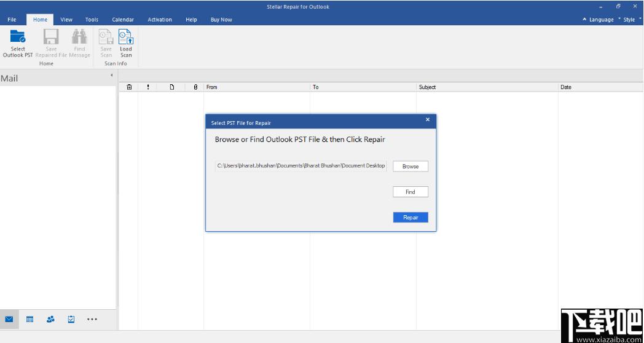
Task: Open the Tools tab
Action: point(92,19)
